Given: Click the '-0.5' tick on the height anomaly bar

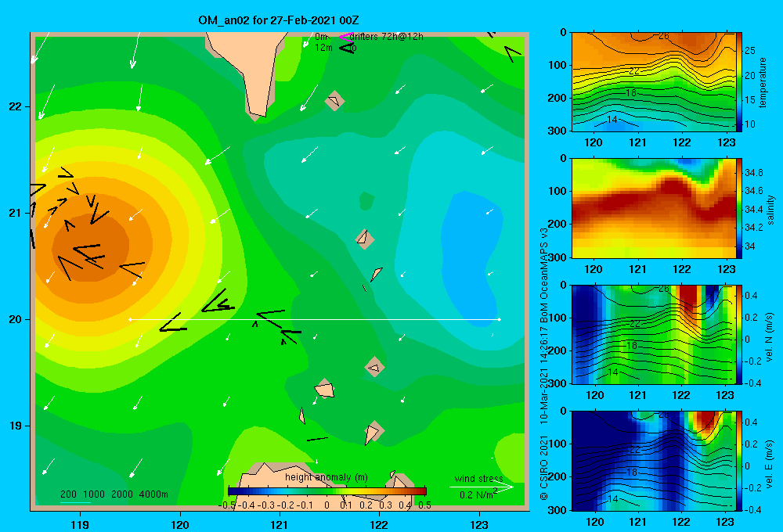Looking at the screenshot, I should (x=227, y=505).
